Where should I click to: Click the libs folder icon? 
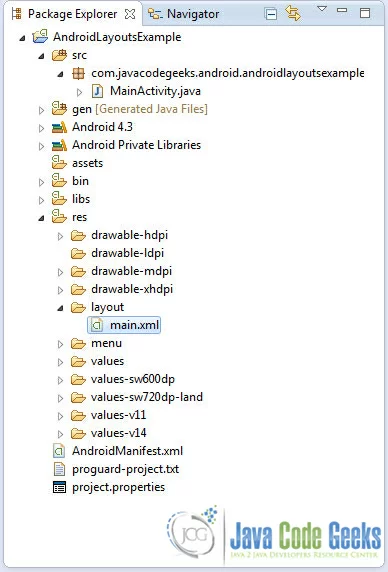pyautogui.click(x=59, y=198)
